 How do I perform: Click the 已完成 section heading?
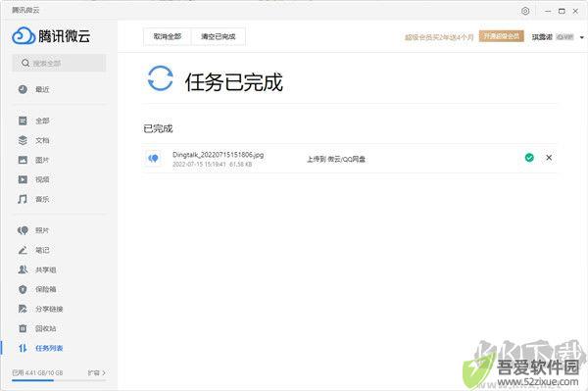(x=158, y=128)
